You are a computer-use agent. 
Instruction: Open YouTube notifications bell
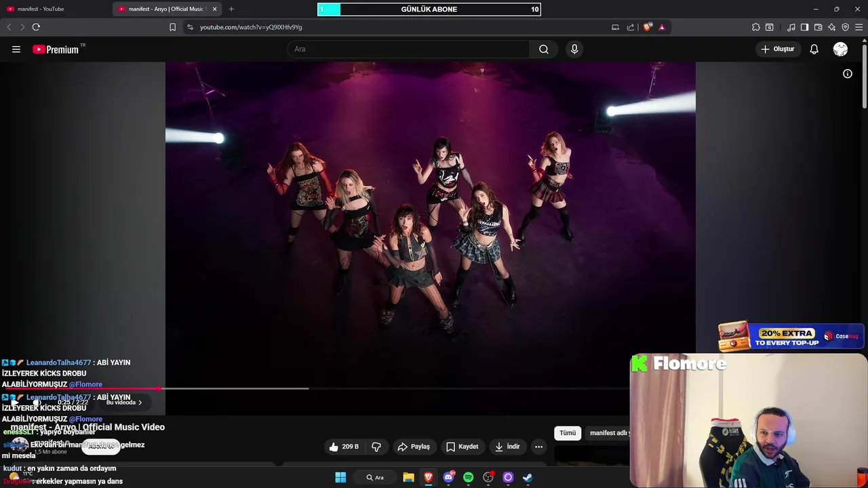tap(814, 49)
